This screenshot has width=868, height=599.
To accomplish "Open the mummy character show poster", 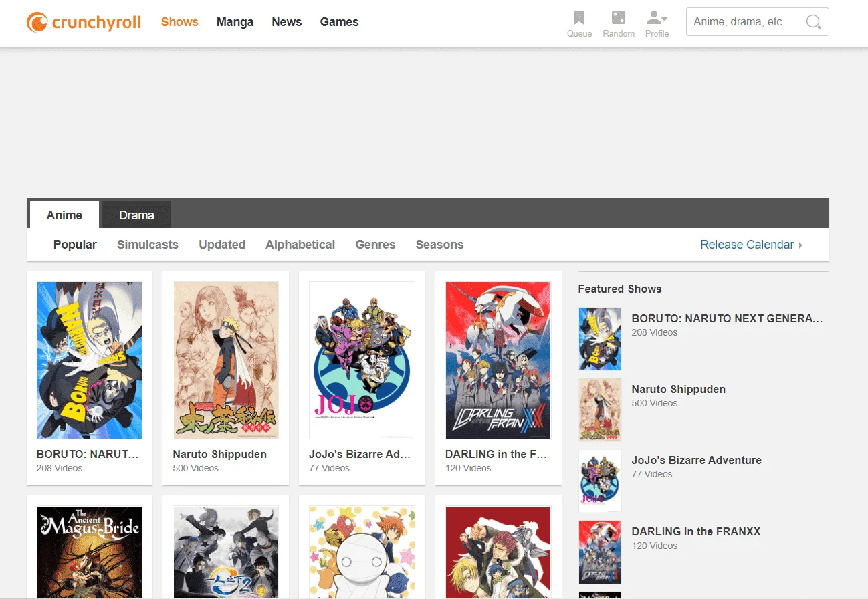I will pyautogui.click(x=362, y=552).
